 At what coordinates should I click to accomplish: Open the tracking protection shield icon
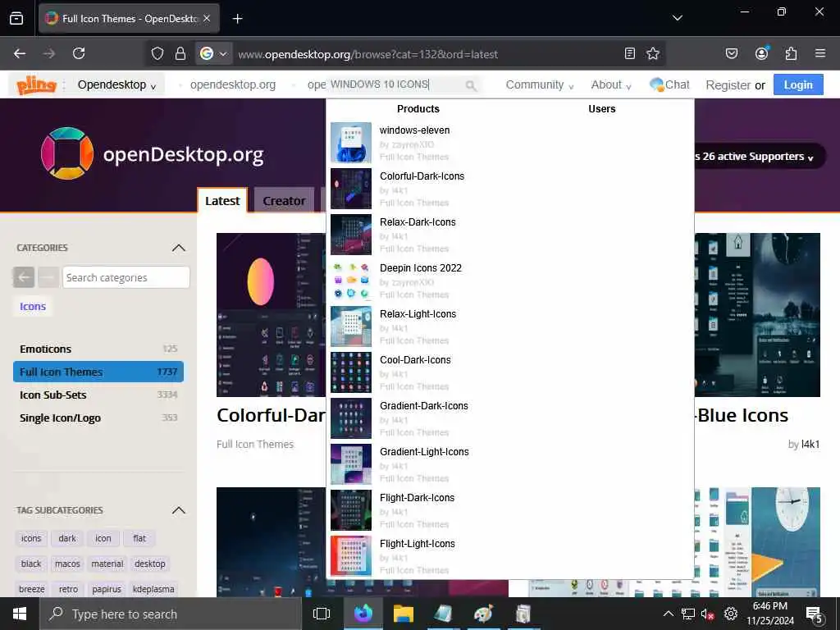(x=157, y=53)
